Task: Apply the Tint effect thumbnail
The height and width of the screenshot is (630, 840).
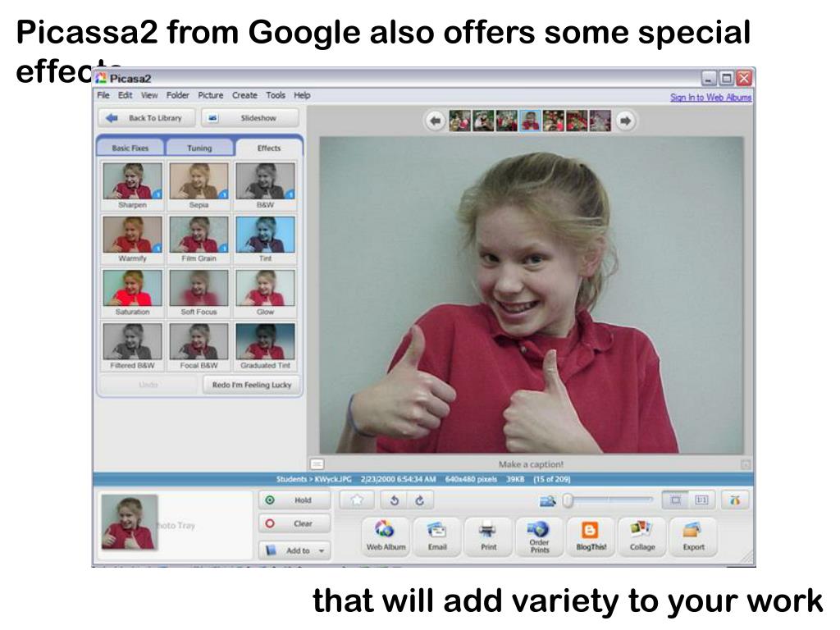Action: tap(265, 234)
